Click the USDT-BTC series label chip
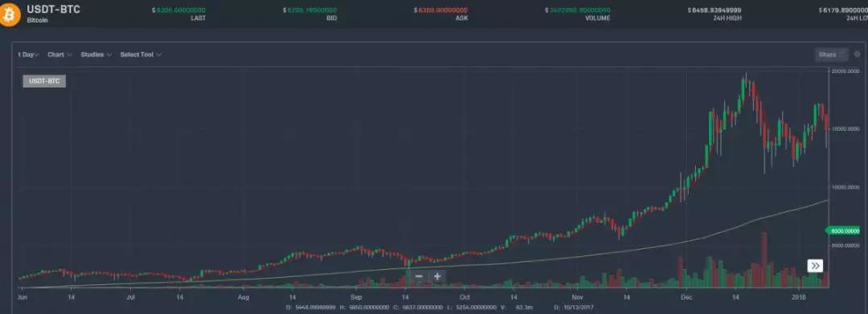Viewport: 868px width, 314px height. (44, 81)
